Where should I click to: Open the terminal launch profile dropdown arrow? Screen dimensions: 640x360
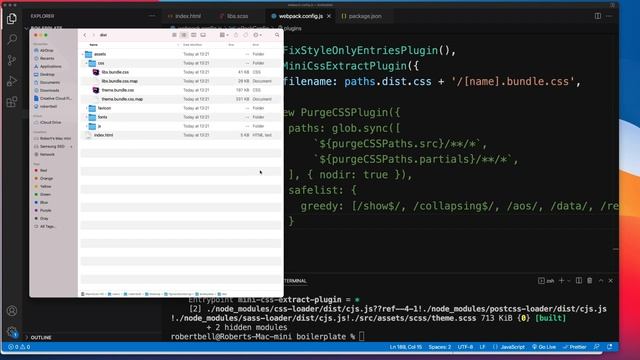coord(569,280)
